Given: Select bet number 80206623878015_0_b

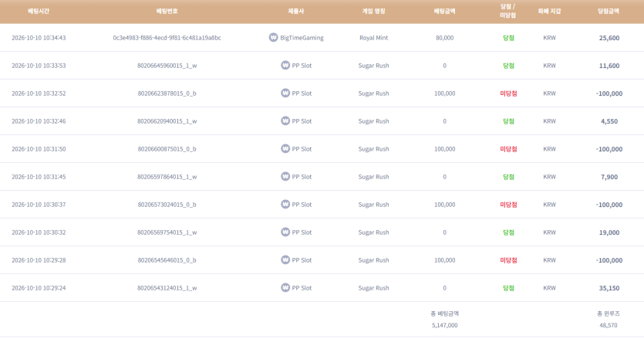Looking at the screenshot, I should tap(167, 93).
